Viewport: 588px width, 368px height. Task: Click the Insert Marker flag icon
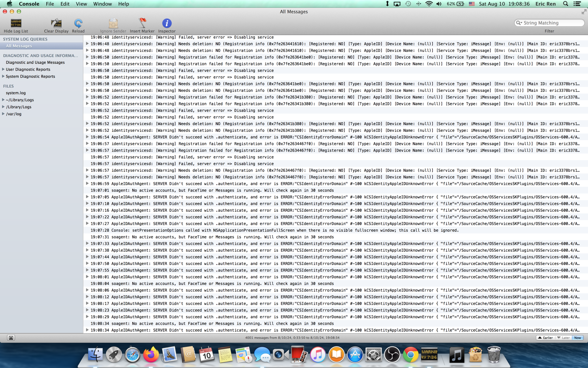[x=142, y=23]
